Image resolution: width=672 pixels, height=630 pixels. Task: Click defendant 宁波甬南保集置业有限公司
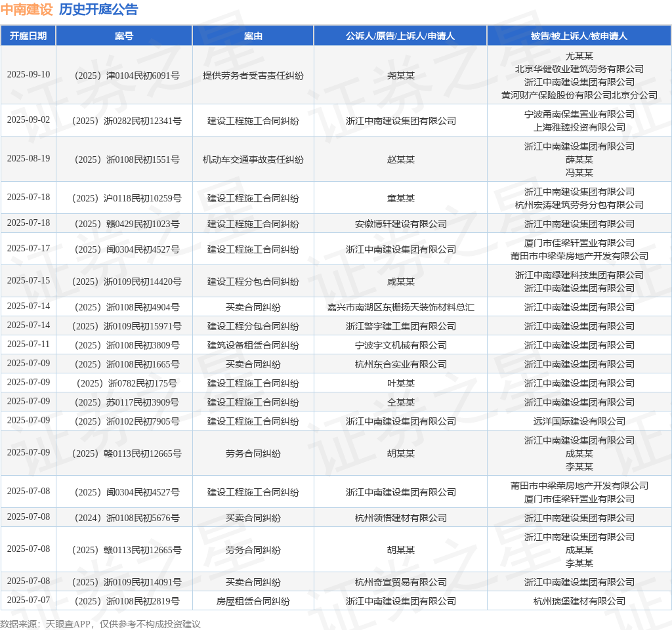[579, 114]
